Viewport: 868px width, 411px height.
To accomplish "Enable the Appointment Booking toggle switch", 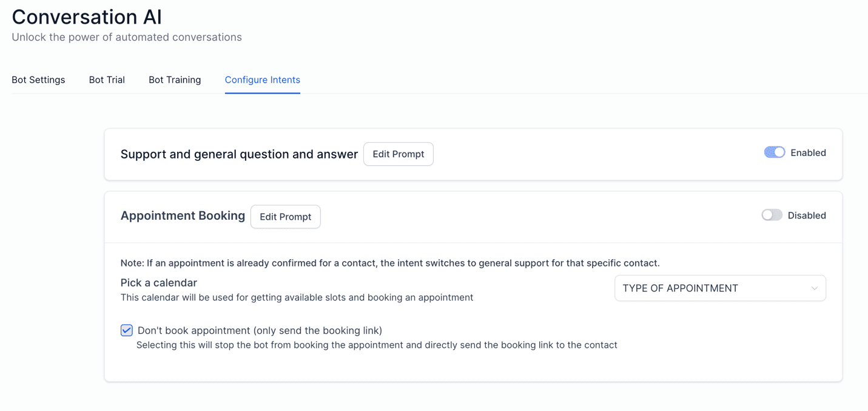I will tap(772, 215).
